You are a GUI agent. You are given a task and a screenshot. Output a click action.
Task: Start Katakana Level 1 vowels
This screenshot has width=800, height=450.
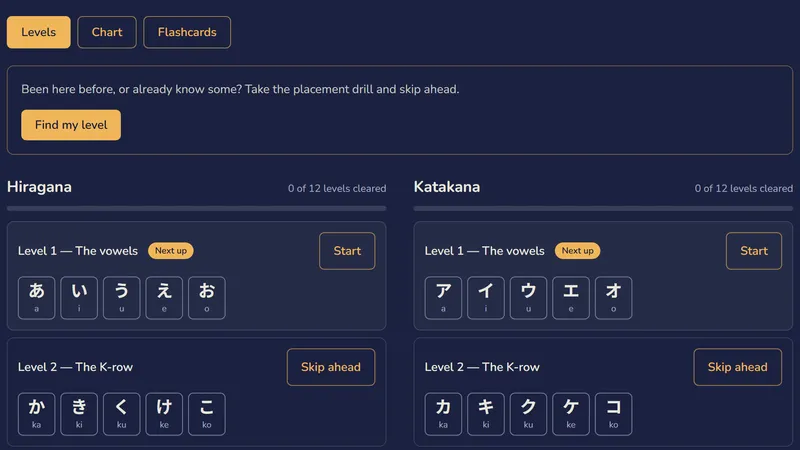pyautogui.click(x=754, y=251)
